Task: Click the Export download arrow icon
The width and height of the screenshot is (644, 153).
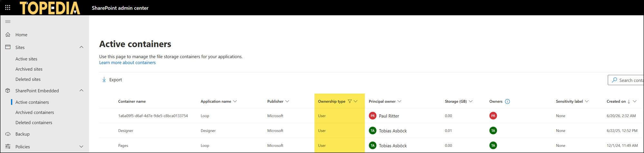Action: pyautogui.click(x=104, y=80)
